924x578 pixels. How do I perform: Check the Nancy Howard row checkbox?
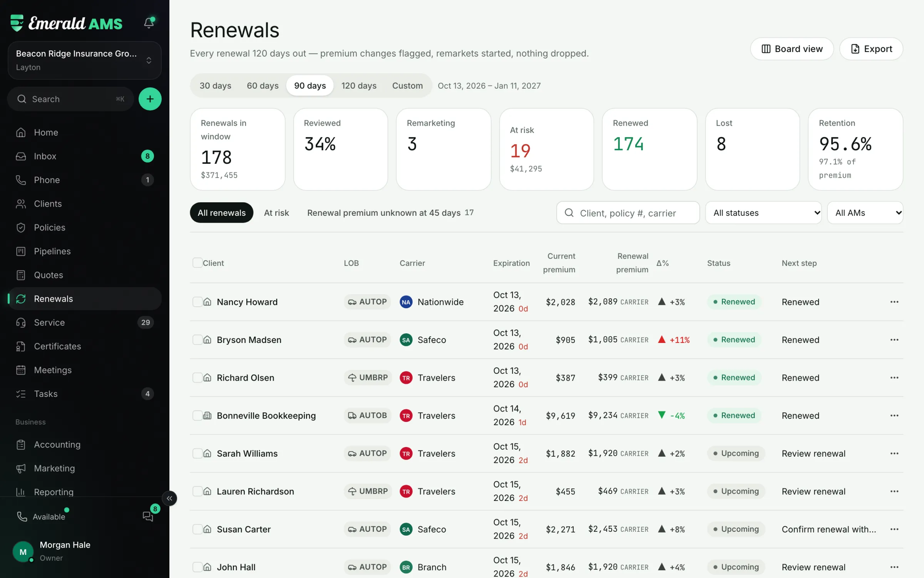(x=197, y=302)
